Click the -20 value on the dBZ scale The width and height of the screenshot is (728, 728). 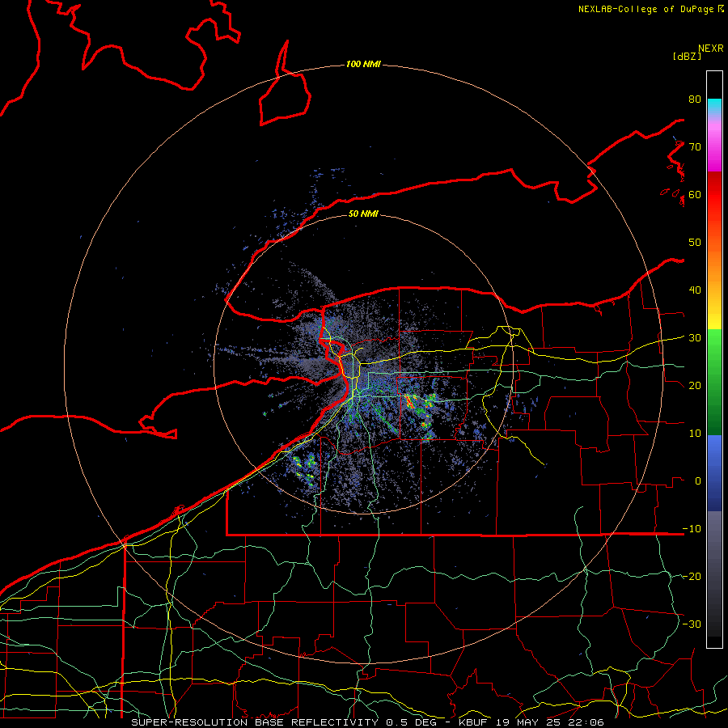coord(692,577)
